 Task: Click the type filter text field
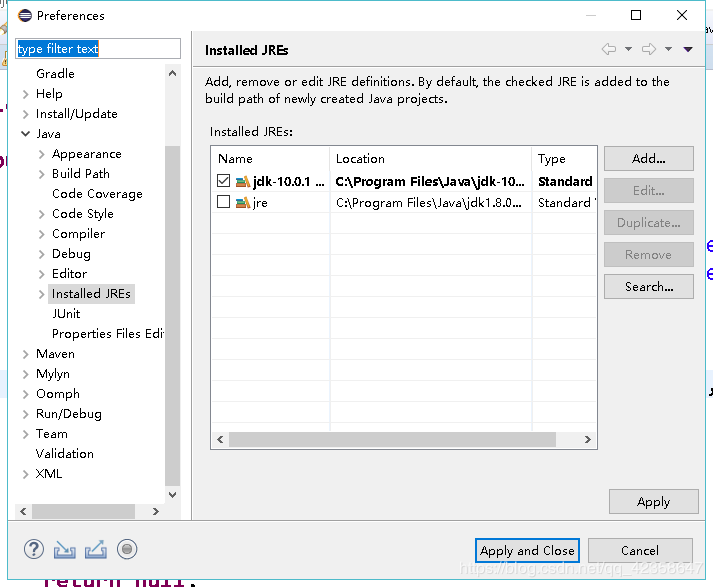(98, 49)
